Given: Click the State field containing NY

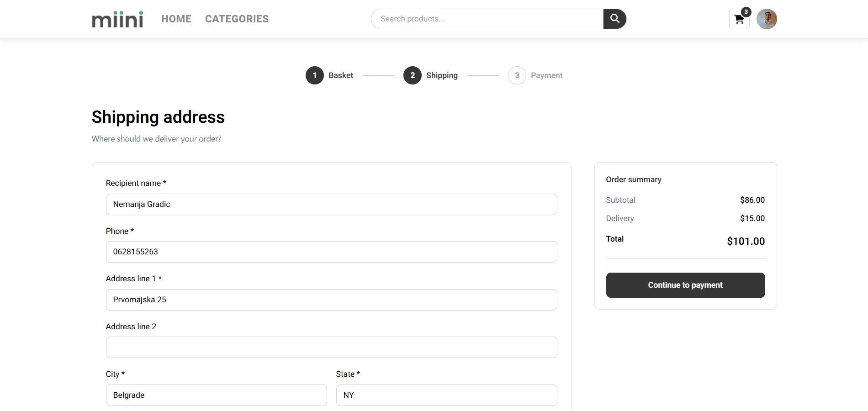Looking at the screenshot, I should (x=447, y=395).
